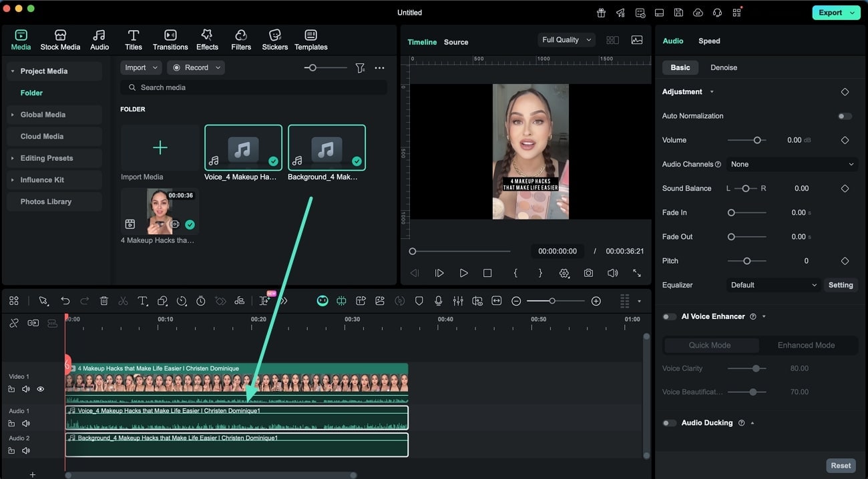This screenshot has width=868, height=479.
Task: Click the Keyframe icon in the timeline toolbar
Action: click(221, 301)
